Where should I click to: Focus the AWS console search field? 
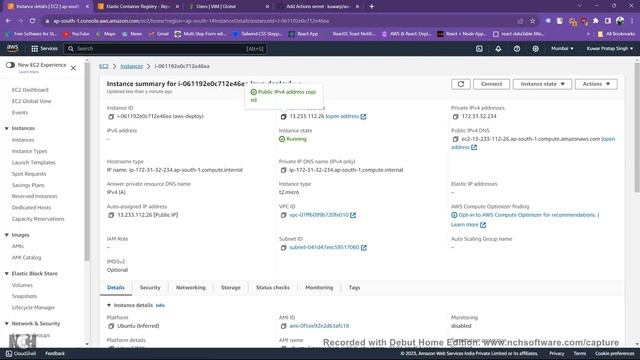[165, 49]
